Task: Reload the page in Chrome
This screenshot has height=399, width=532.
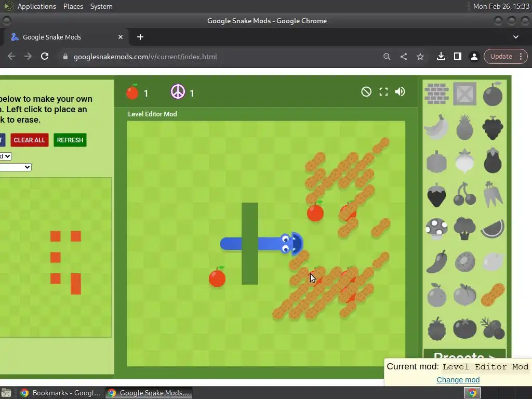Action: [x=45, y=56]
